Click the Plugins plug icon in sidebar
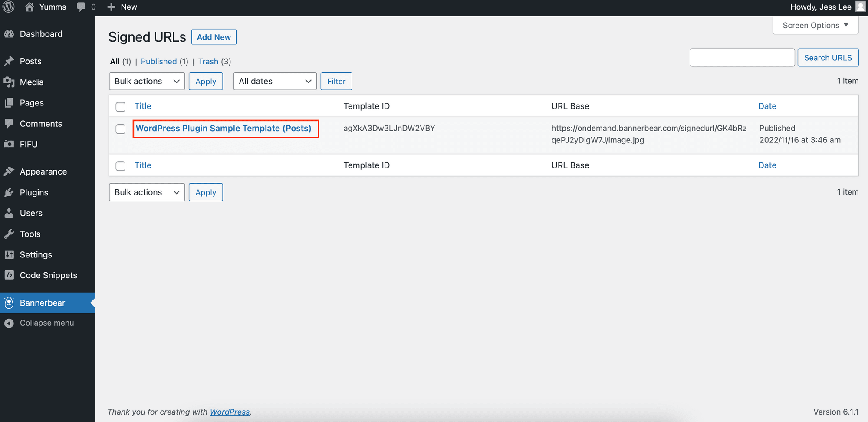The height and width of the screenshot is (422, 868). pyautogui.click(x=9, y=192)
